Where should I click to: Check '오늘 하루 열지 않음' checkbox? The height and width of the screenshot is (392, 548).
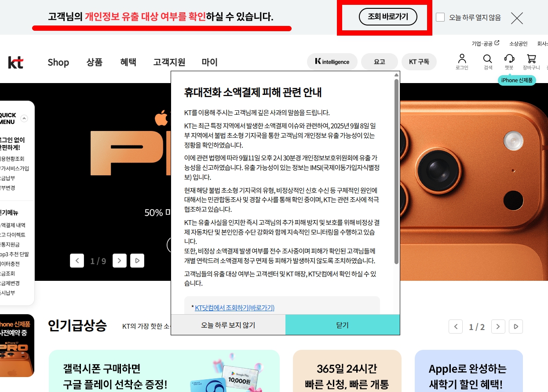(440, 17)
